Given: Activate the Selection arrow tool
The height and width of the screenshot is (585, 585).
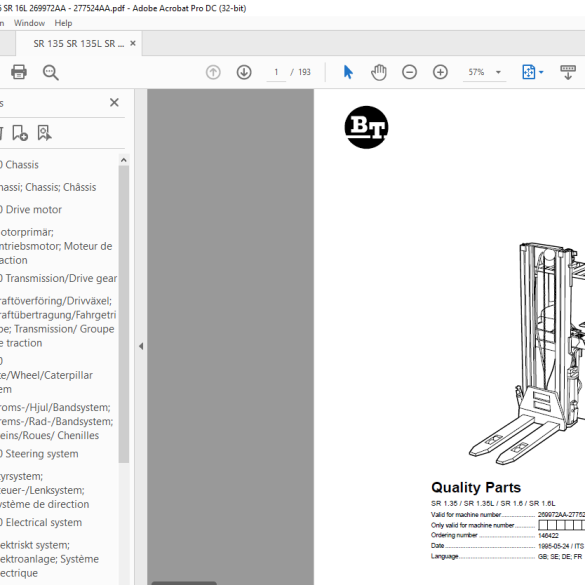Looking at the screenshot, I should [x=348, y=72].
